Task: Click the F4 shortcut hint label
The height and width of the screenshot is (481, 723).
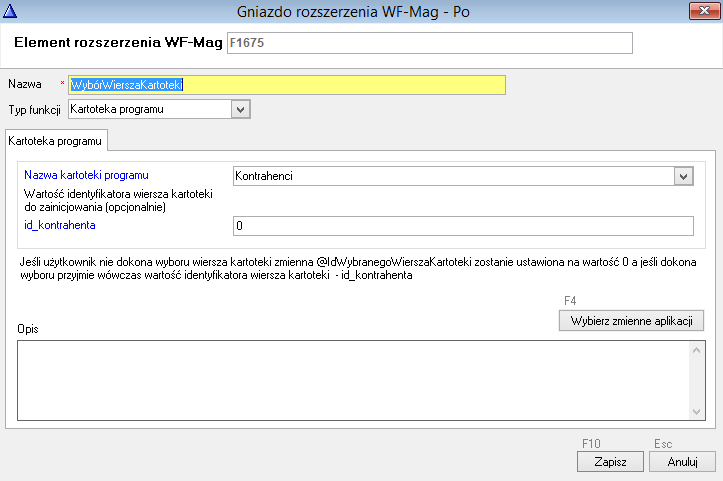Action: [x=570, y=301]
